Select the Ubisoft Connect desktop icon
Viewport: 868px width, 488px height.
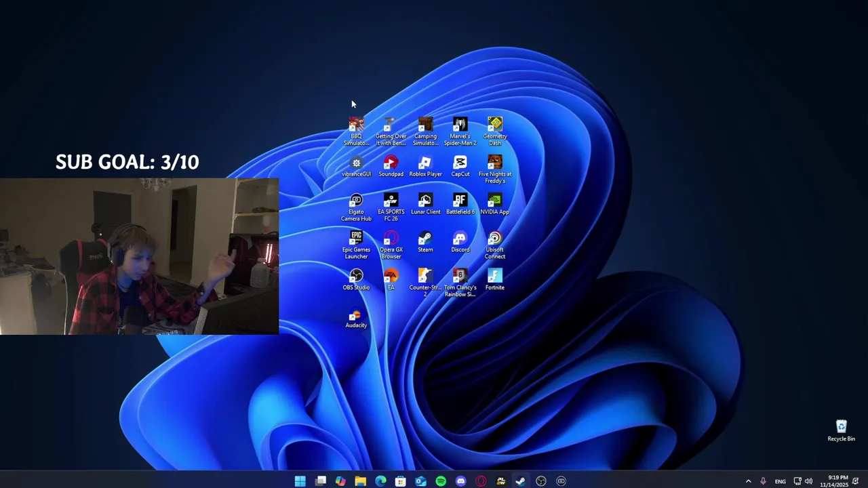pos(495,245)
